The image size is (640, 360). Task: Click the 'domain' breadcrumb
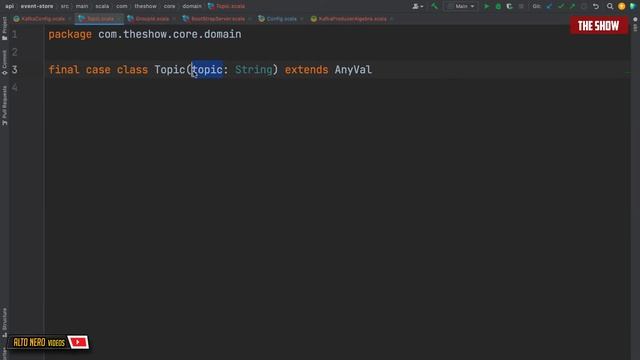pyautogui.click(x=192, y=6)
